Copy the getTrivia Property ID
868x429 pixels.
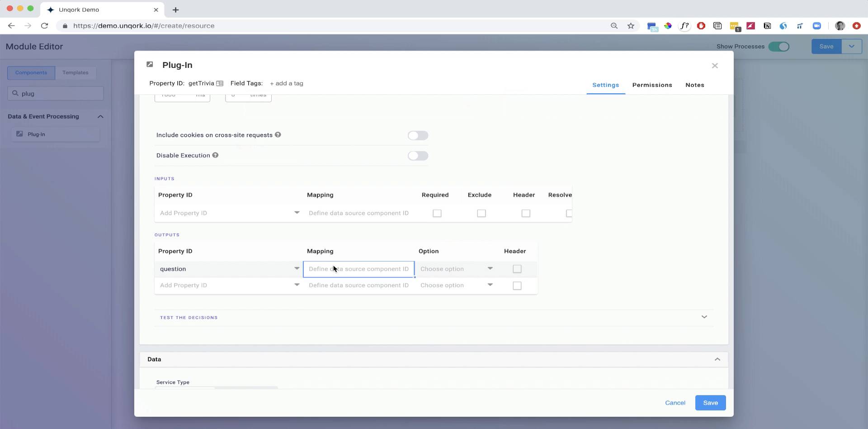click(220, 83)
